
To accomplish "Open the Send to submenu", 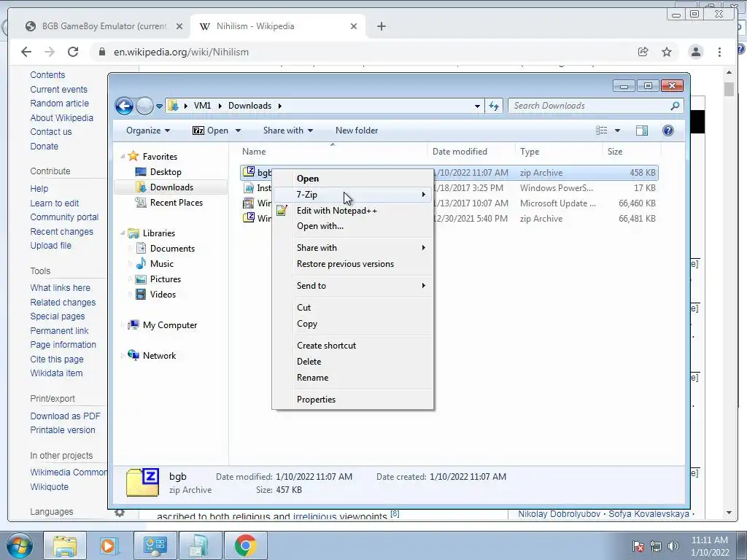I will 353,286.
